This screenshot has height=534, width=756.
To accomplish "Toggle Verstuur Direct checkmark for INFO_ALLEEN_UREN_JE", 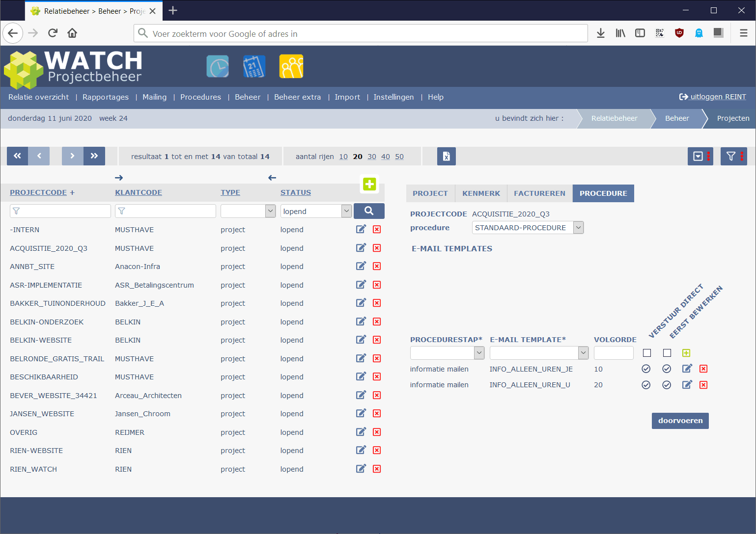I will [x=646, y=369].
